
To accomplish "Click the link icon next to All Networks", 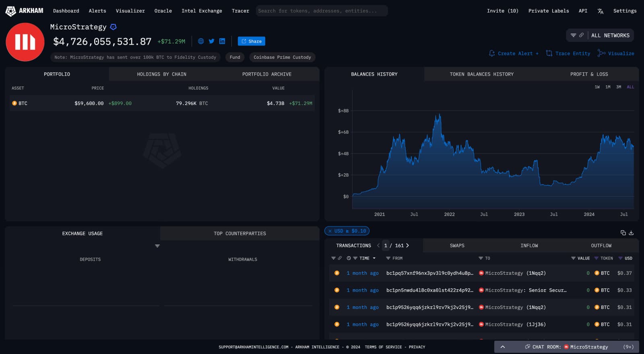I will coord(581,35).
